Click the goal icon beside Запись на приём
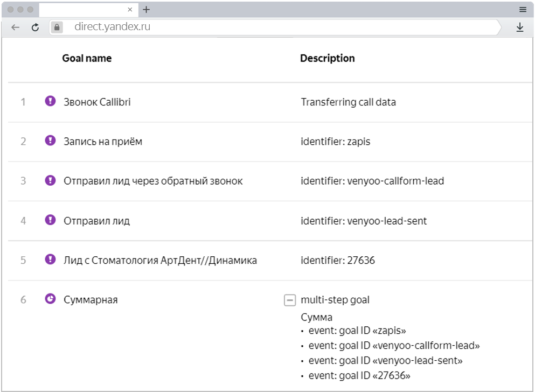Screen dimensions: 535x392 51,141
